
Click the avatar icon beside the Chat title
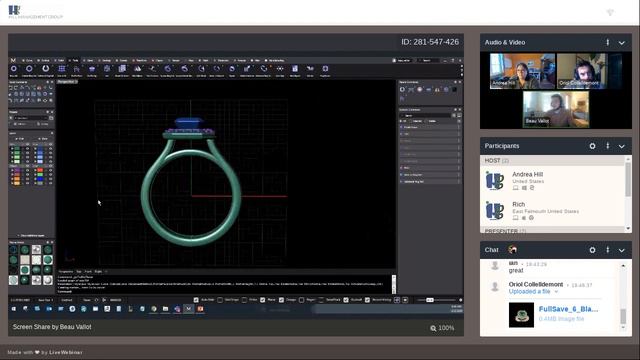point(512,249)
